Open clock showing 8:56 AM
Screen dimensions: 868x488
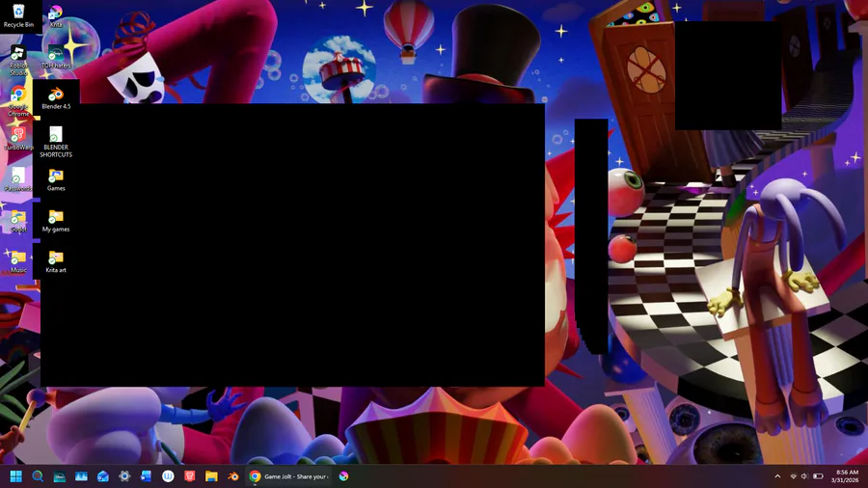point(845,476)
